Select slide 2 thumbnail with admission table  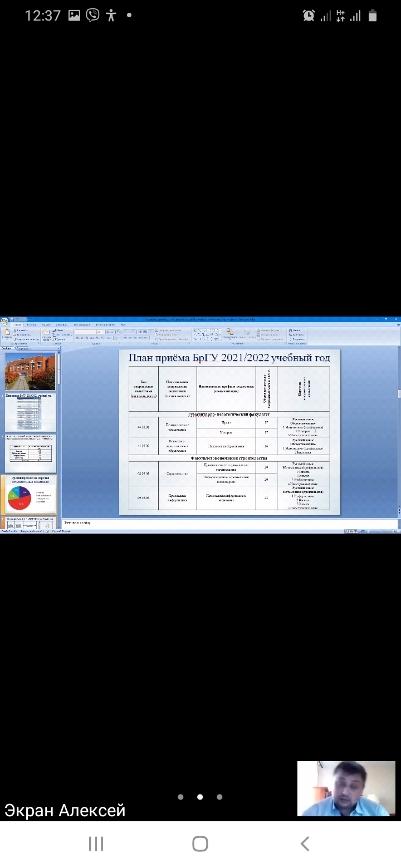[x=30, y=413]
